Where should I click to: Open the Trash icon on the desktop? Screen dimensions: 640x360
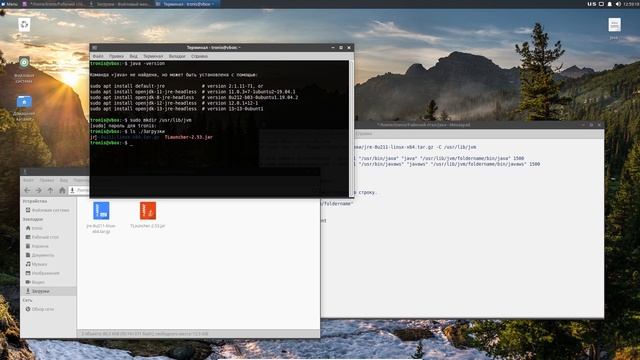point(24,24)
